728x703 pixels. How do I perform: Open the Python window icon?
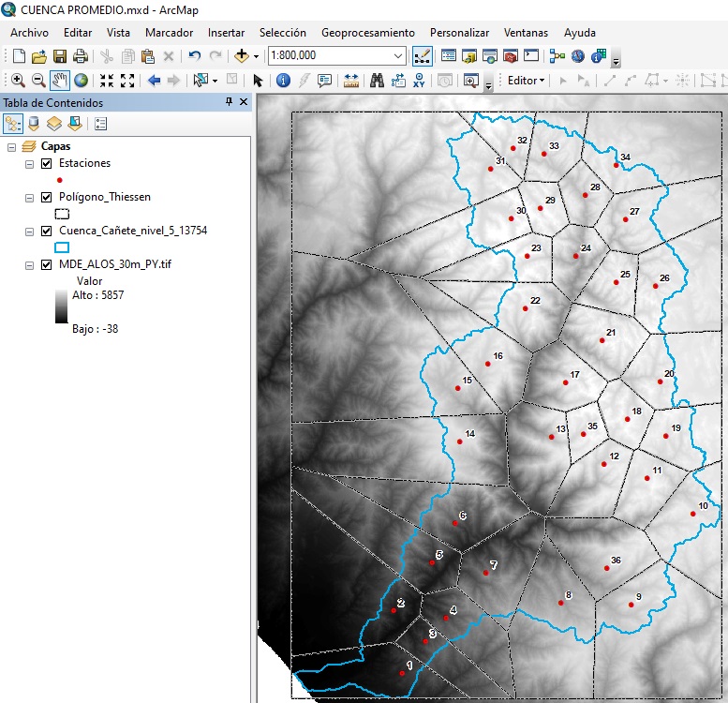(x=531, y=55)
